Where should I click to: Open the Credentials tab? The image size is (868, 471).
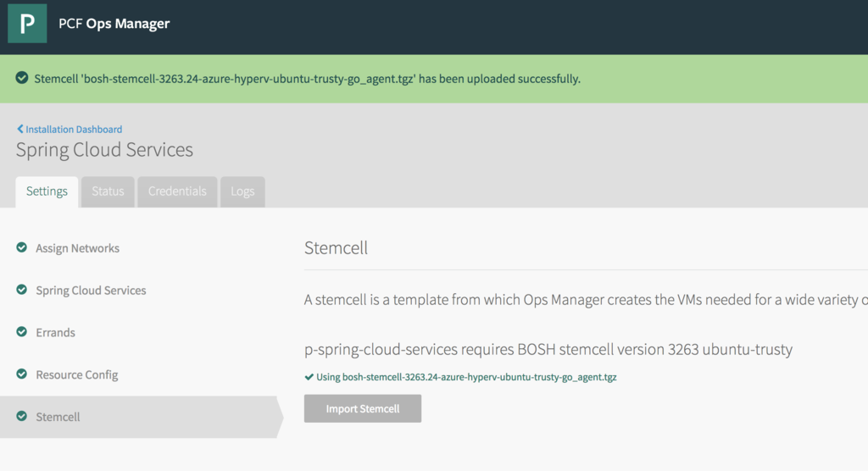(x=177, y=191)
